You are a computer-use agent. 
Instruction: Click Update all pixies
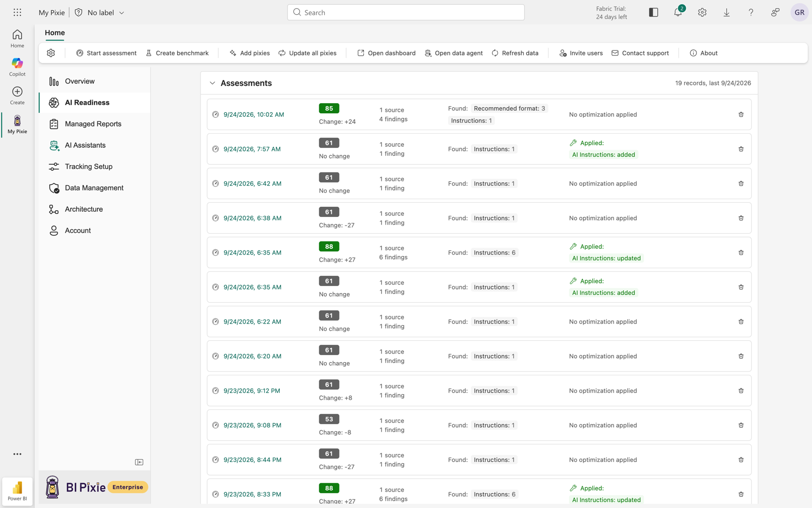(x=308, y=53)
